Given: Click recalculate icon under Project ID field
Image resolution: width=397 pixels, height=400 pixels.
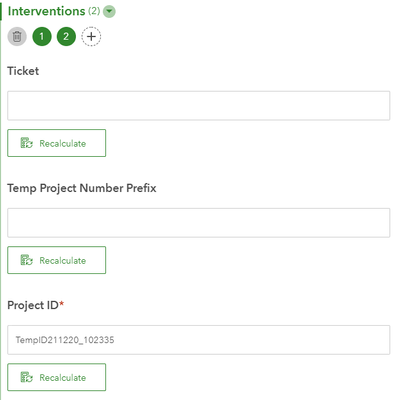Looking at the screenshot, I should coord(27,377).
